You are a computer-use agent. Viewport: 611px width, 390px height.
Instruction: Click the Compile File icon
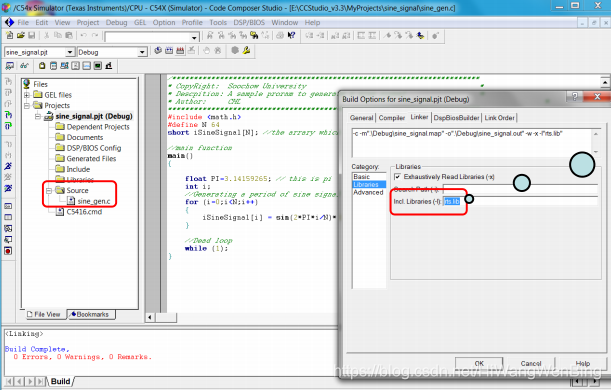tap(158, 50)
